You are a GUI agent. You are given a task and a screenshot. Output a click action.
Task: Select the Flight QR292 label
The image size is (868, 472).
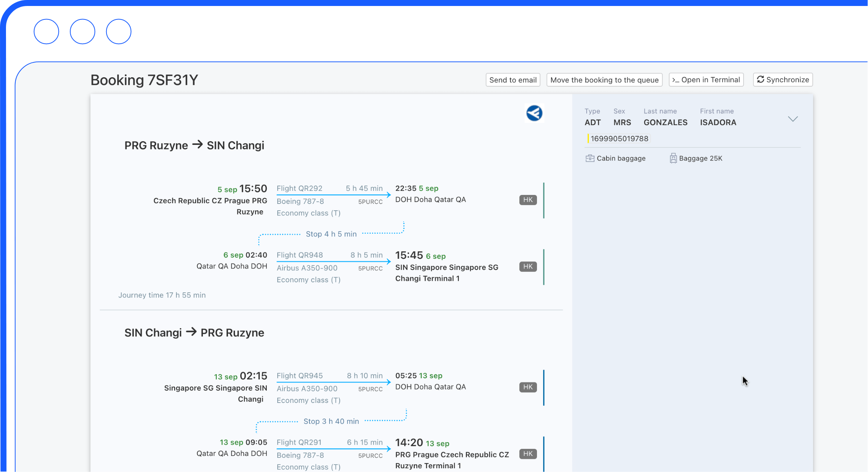299,188
